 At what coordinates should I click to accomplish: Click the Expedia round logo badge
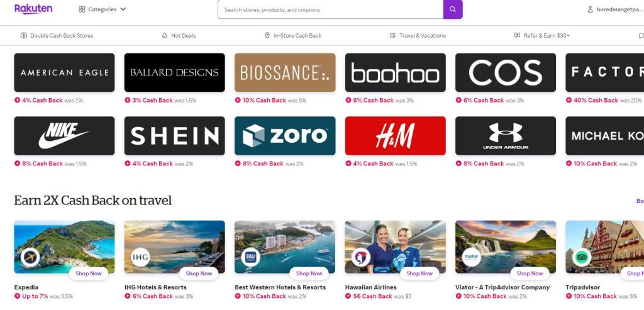click(x=30, y=257)
